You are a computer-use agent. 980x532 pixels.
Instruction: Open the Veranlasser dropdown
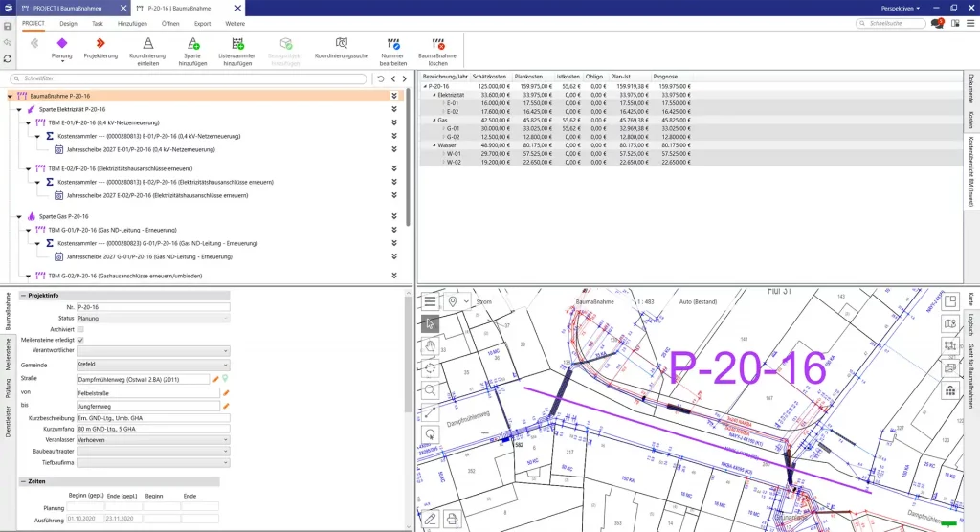coord(153,439)
